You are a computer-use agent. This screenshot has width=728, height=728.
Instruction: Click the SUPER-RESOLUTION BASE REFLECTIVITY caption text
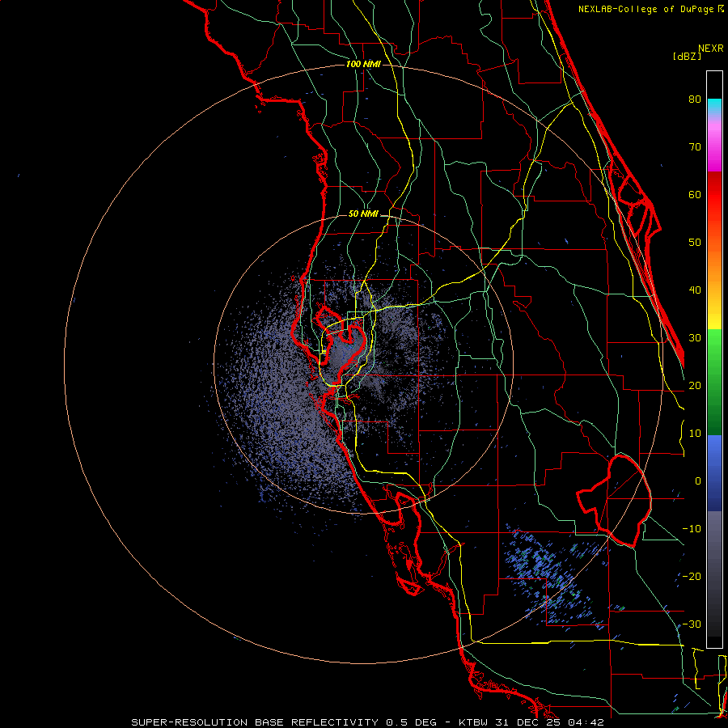(254, 722)
